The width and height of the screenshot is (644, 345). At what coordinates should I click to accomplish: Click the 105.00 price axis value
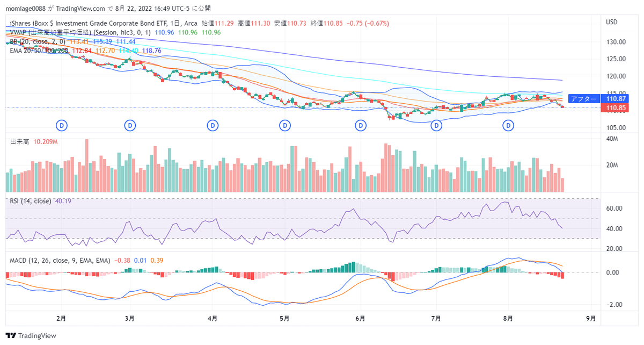point(615,128)
